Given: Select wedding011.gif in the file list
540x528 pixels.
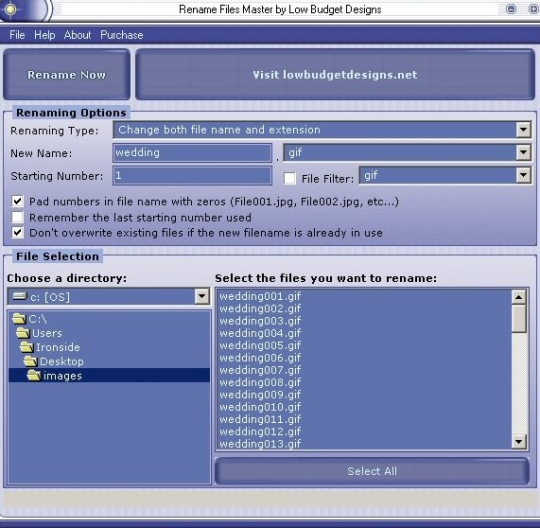Looking at the screenshot, I should tap(364, 419).
